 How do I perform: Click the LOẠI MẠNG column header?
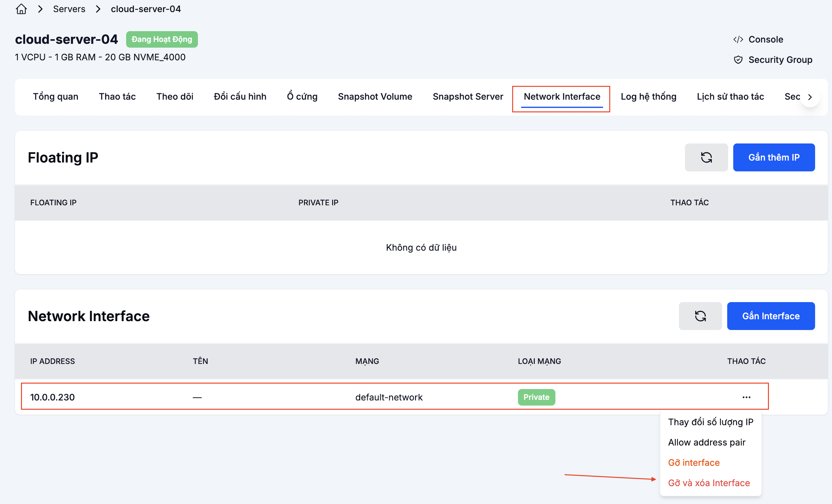pyautogui.click(x=540, y=361)
